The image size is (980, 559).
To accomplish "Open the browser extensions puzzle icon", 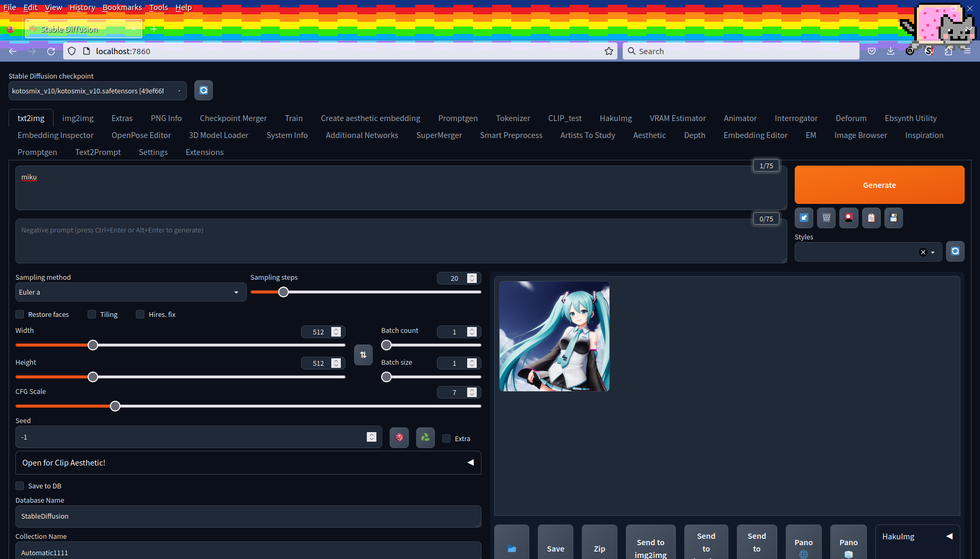I will point(948,51).
